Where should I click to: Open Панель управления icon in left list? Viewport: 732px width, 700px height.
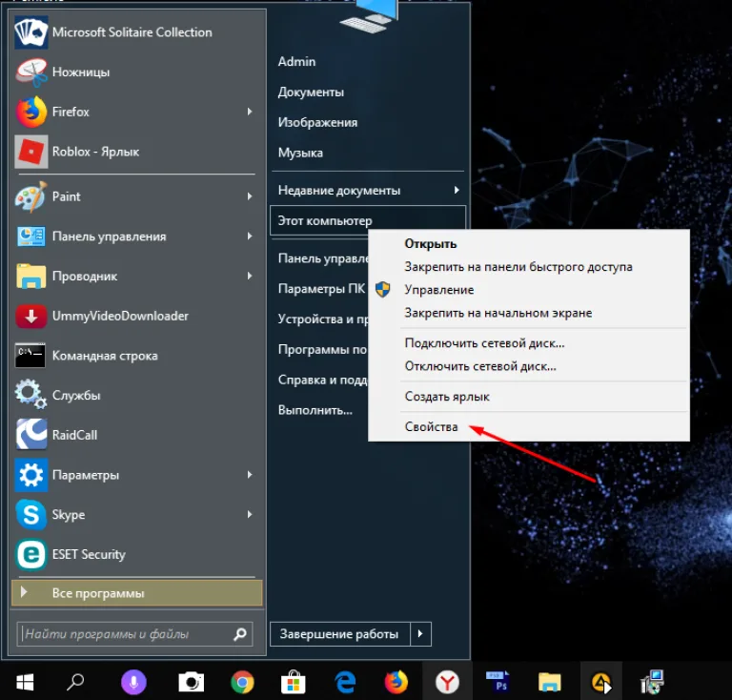tap(30, 237)
